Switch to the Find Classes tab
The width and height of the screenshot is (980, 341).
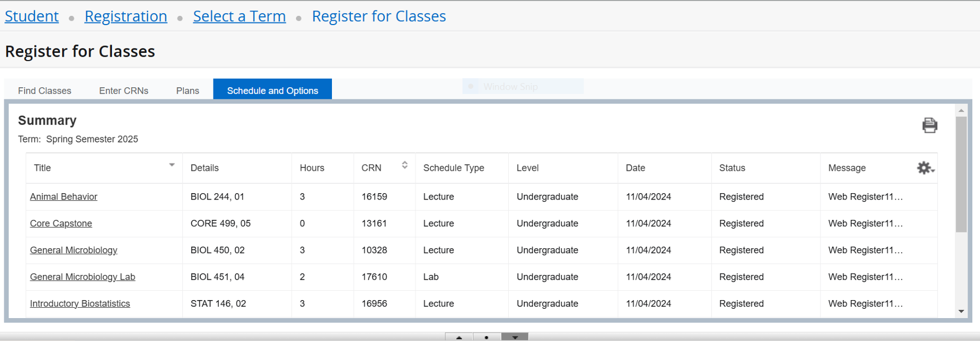tap(45, 91)
